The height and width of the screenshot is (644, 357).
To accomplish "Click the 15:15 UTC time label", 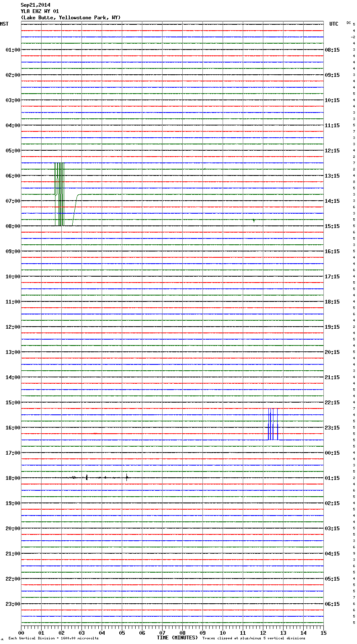I will pos(332,226).
